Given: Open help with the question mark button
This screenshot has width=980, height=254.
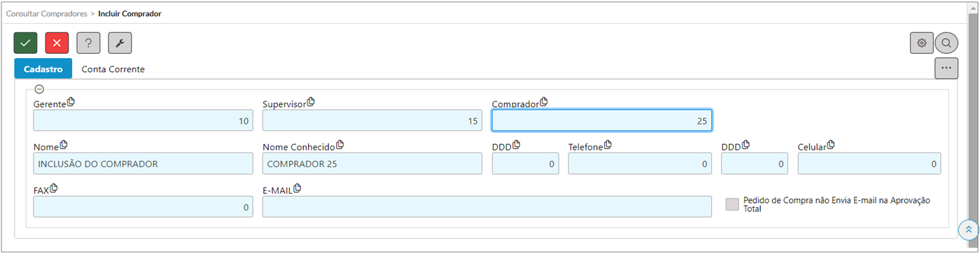Looking at the screenshot, I should tap(88, 43).
